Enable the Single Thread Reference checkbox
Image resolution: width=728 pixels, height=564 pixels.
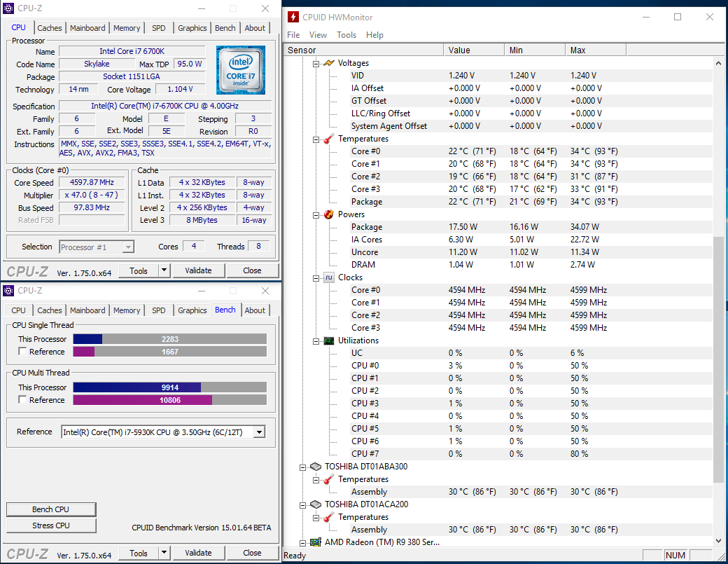coord(22,351)
